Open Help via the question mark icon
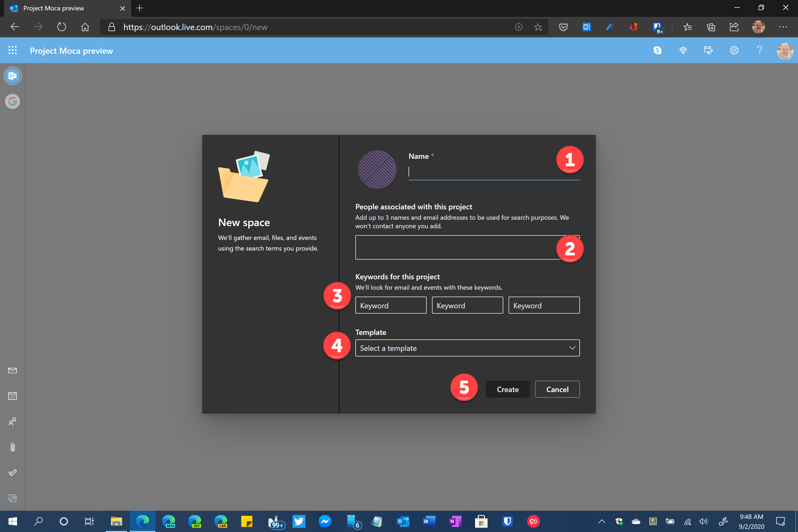 point(759,50)
